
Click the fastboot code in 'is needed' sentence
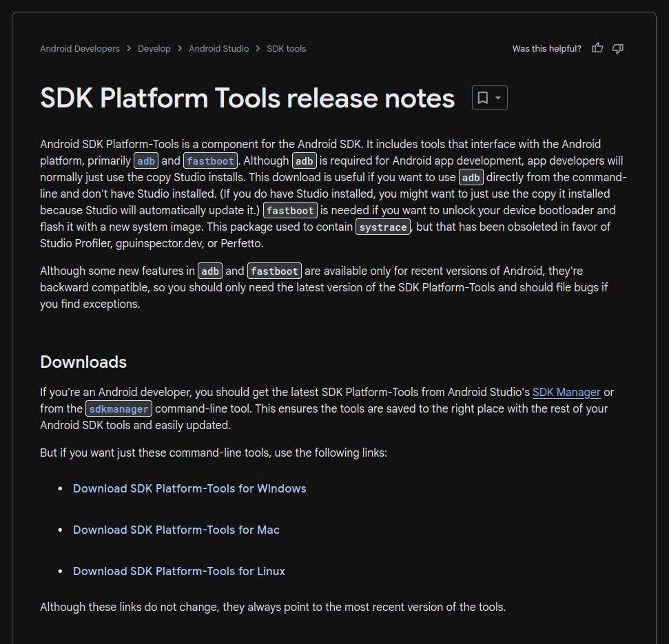click(x=290, y=210)
